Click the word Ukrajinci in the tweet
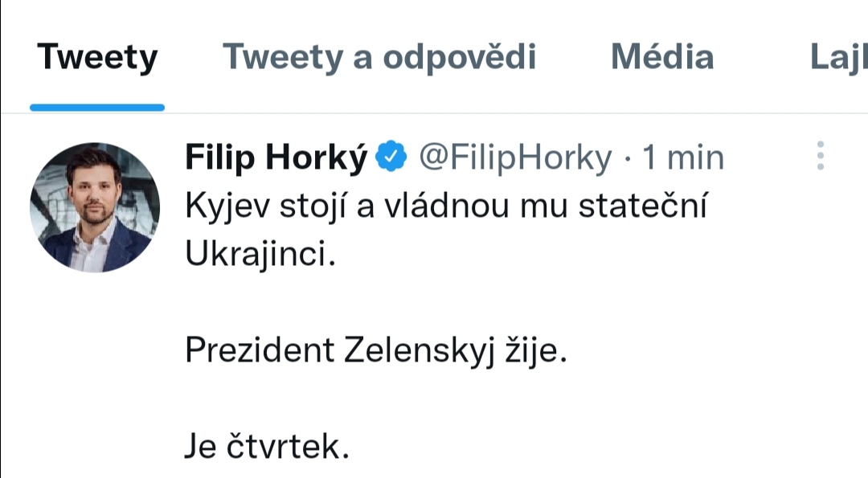The image size is (868, 478). tap(258, 255)
